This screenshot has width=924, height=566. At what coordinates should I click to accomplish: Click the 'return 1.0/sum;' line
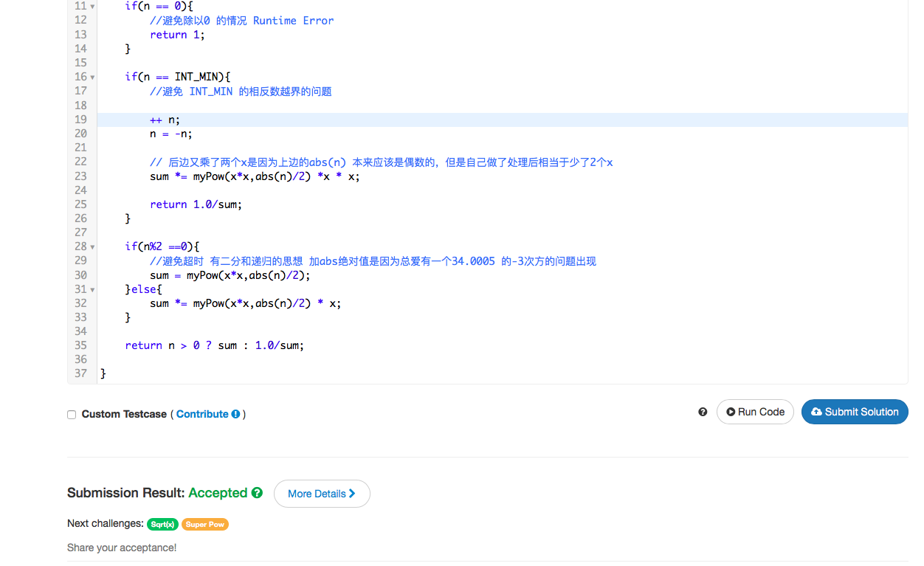pyautogui.click(x=196, y=204)
